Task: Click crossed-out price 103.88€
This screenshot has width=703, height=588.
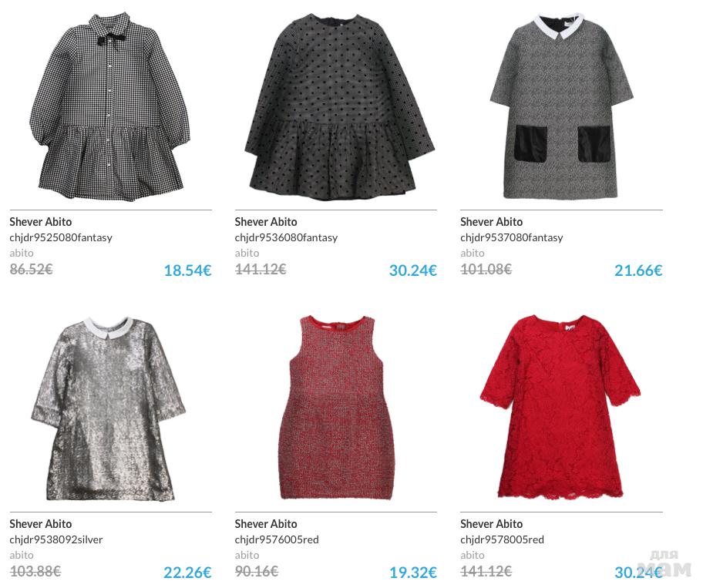Action: (x=35, y=571)
